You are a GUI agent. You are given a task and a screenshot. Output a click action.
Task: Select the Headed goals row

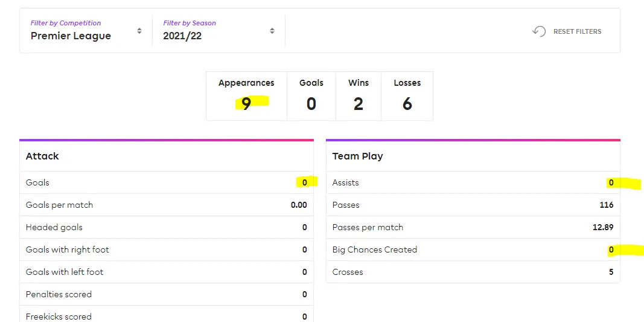tap(166, 227)
